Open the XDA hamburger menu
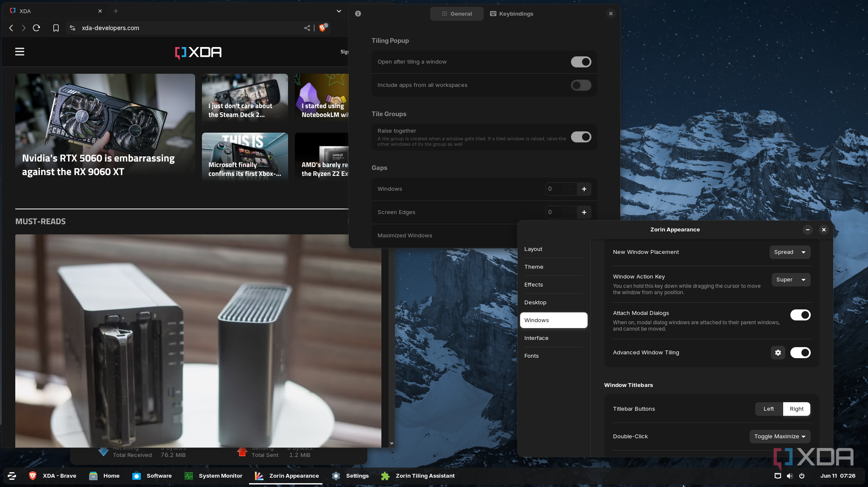 (20, 52)
